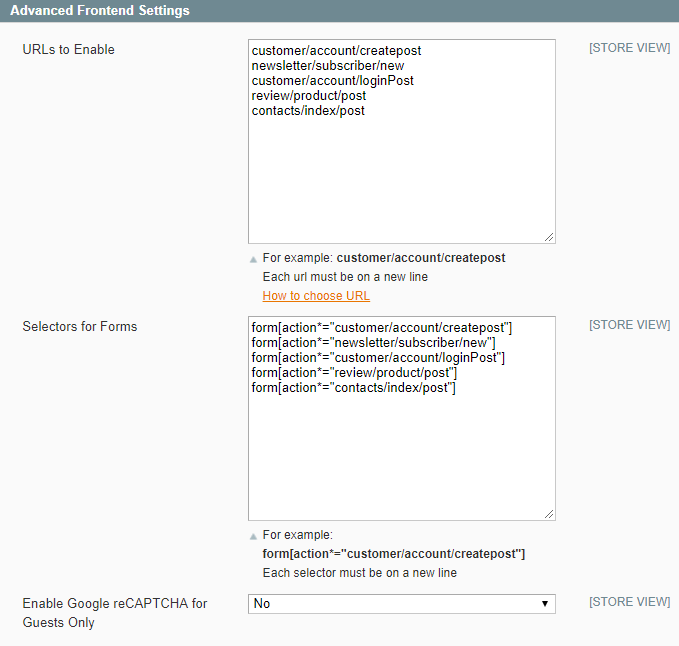This screenshot has width=679, height=646.
Task: Click empty space in URLs to Enable textarea
Action: pyautogui.click(x=400, y=180)
